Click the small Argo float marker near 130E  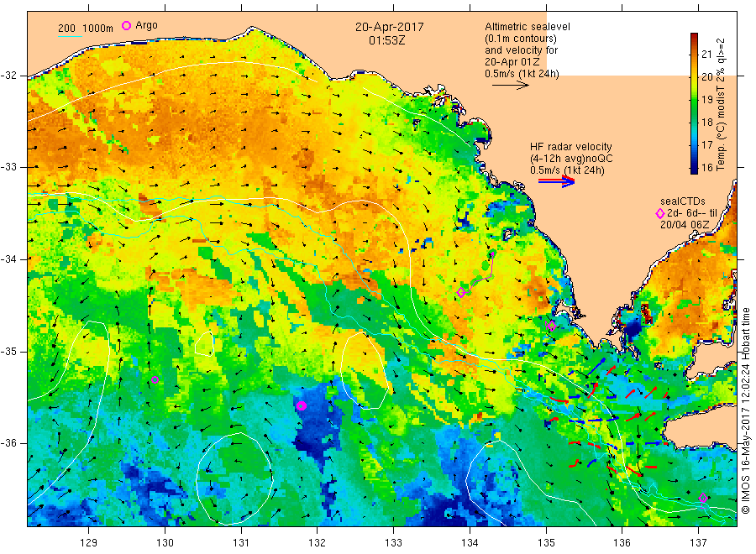[155, 380]
